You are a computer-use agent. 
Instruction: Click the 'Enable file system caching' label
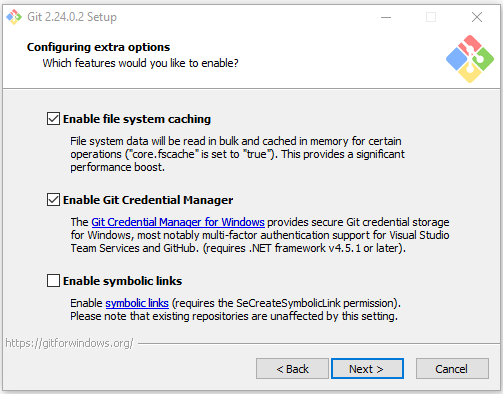point(137,119)
